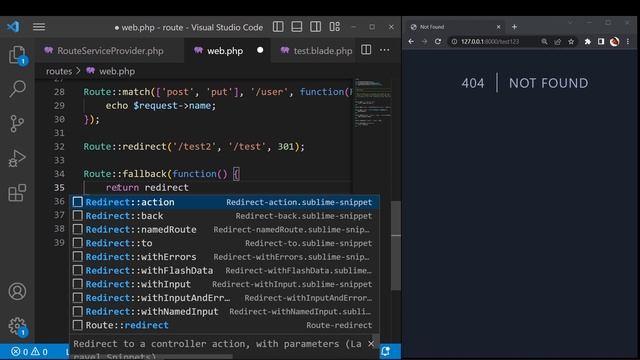This screenshot has width=640, height=360.
Task: Click the 404 NOT FOUND text
Action: tap(525, 83)
